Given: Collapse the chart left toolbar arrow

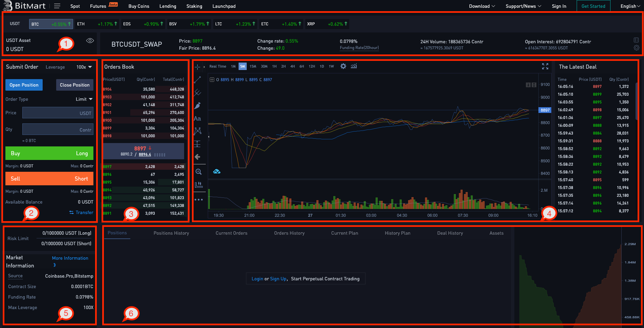Looking at the screenshot, I should point(208,137).
